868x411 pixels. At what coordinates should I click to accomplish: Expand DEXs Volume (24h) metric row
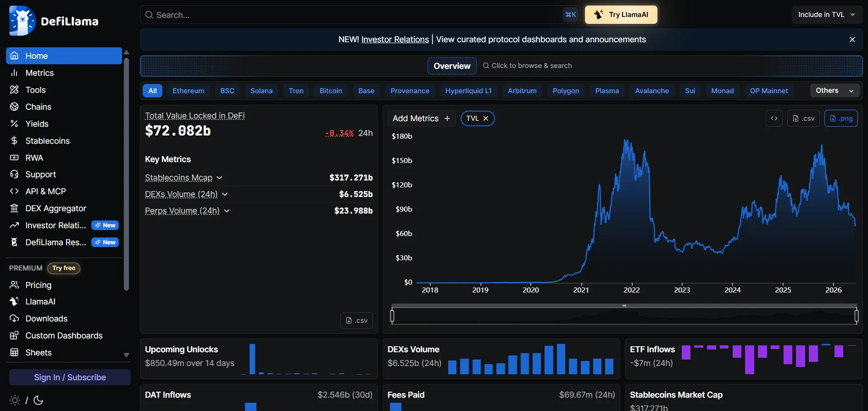(225, 194)
